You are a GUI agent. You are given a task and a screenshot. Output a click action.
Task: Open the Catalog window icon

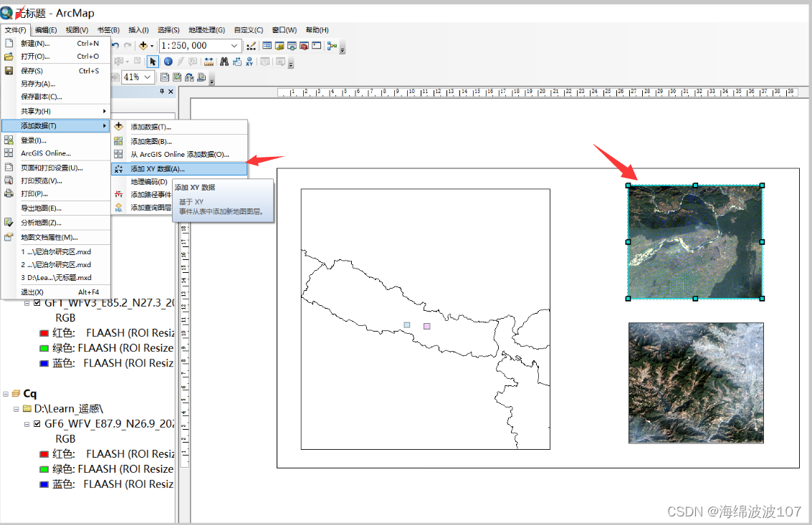[280, 46]
